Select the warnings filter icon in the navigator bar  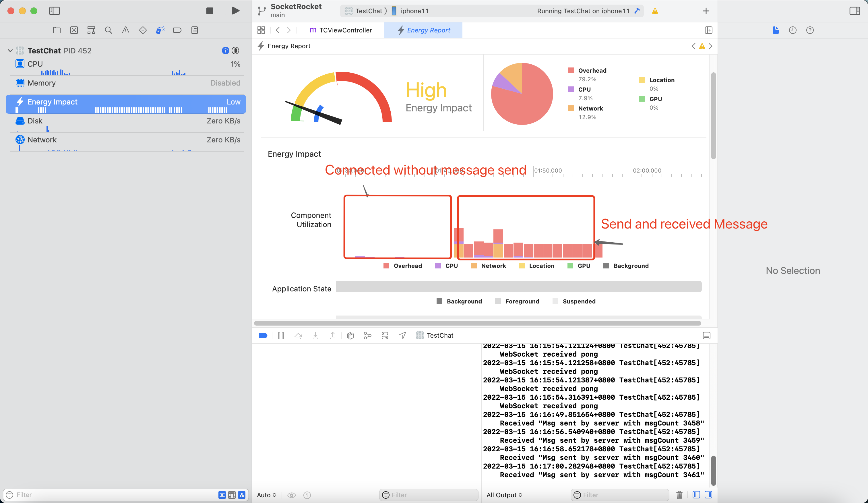[125, 30]
